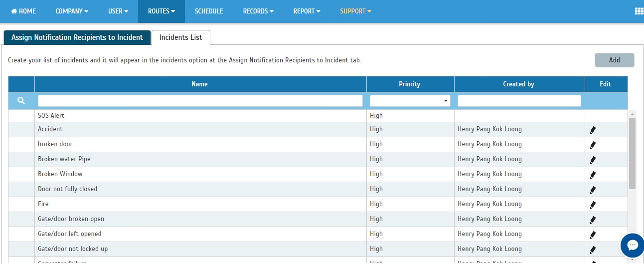Click the Fire incident name

coord(43,204)
